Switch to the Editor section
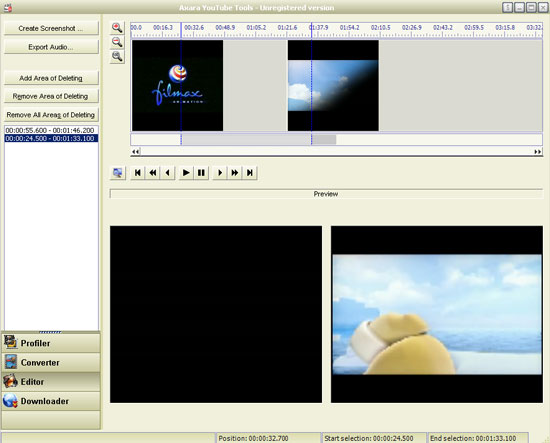550x443 pixels. (x=51, y=382)
